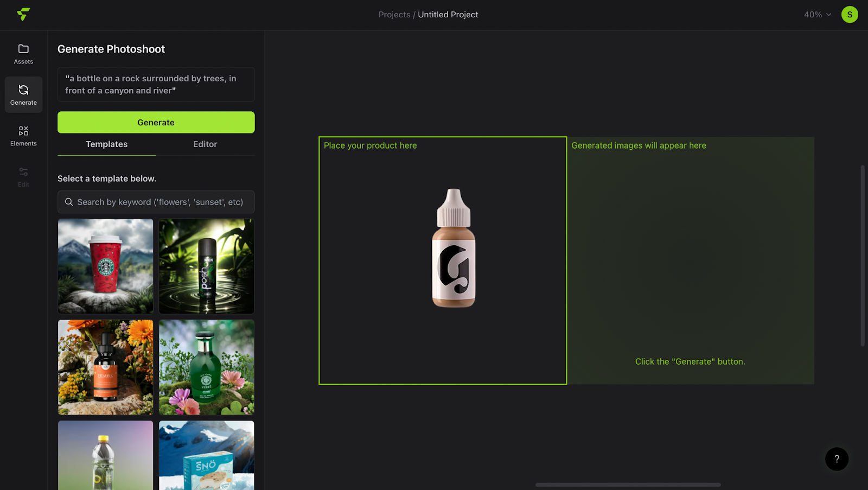Screen dimensions: 868x490
Task: Switch to the Editor tab
Action: (x=205, y=144)
